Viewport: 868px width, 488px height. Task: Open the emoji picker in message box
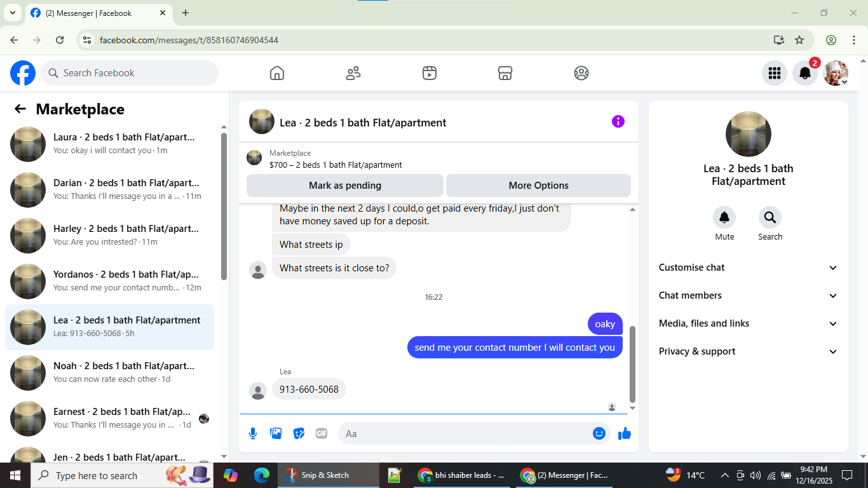coord(599,433)
